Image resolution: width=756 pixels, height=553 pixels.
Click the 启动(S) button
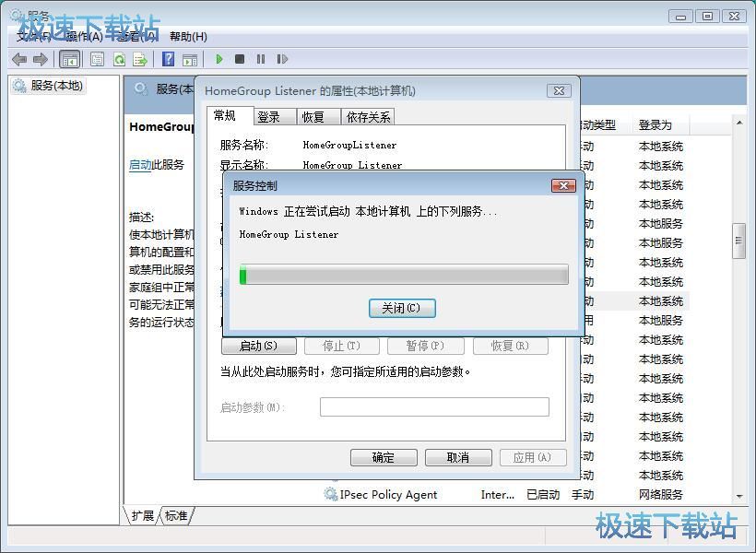point(259,346)
